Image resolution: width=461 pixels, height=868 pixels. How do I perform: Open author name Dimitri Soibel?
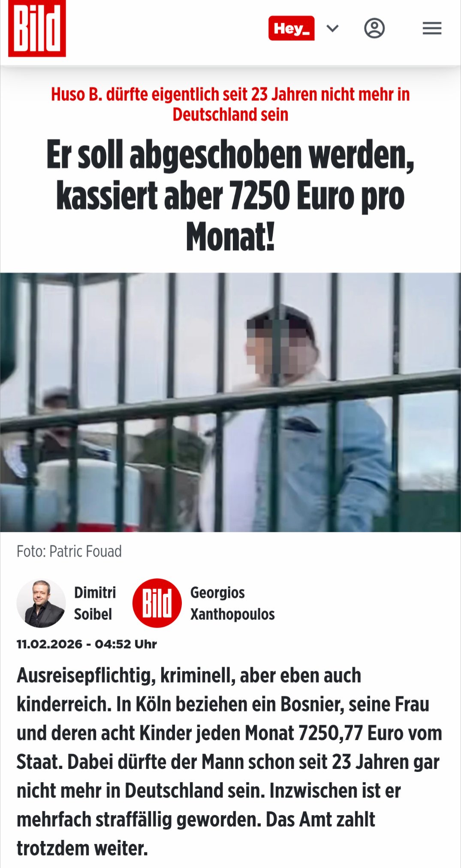pos(95,603)
